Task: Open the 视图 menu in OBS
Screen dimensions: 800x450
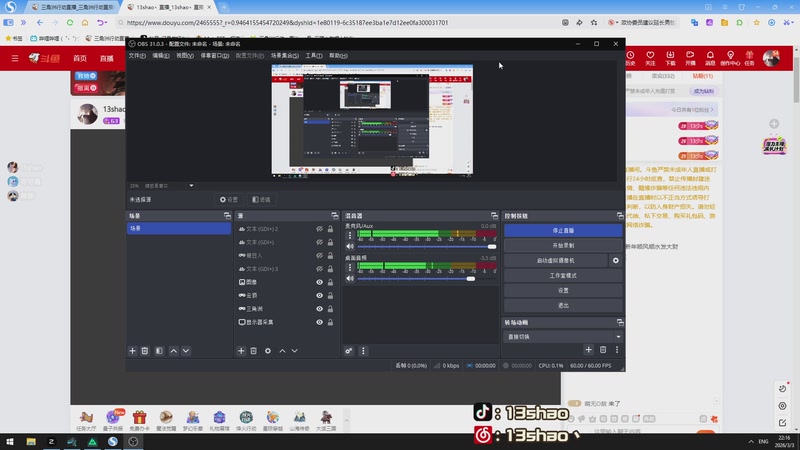Action: coord(185,56)
